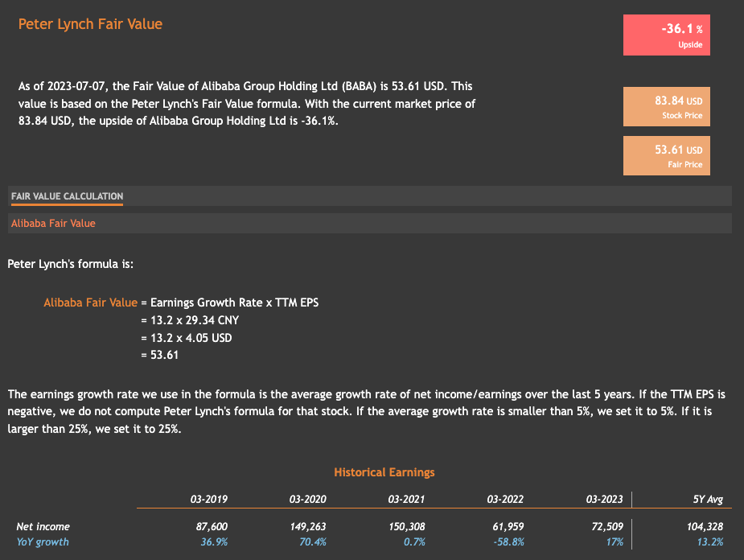Select the 03-2021 column header

[x=405, y=499]
